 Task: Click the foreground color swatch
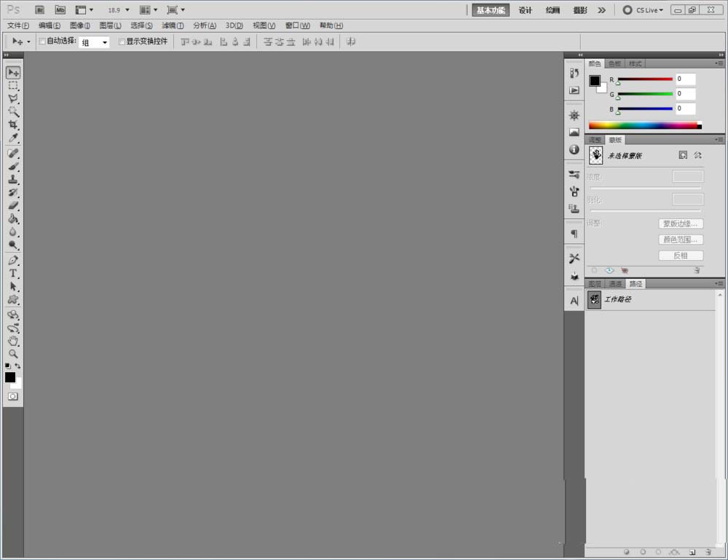(10, 377)
